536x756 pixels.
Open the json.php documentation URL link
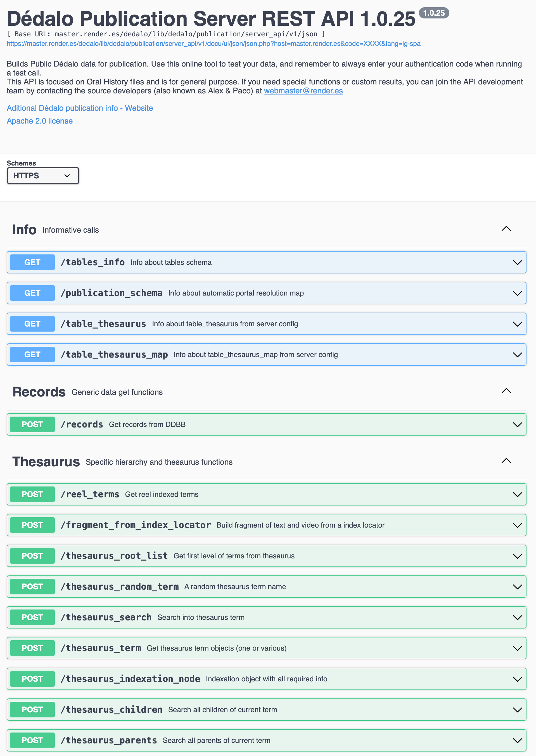point(214,44)
